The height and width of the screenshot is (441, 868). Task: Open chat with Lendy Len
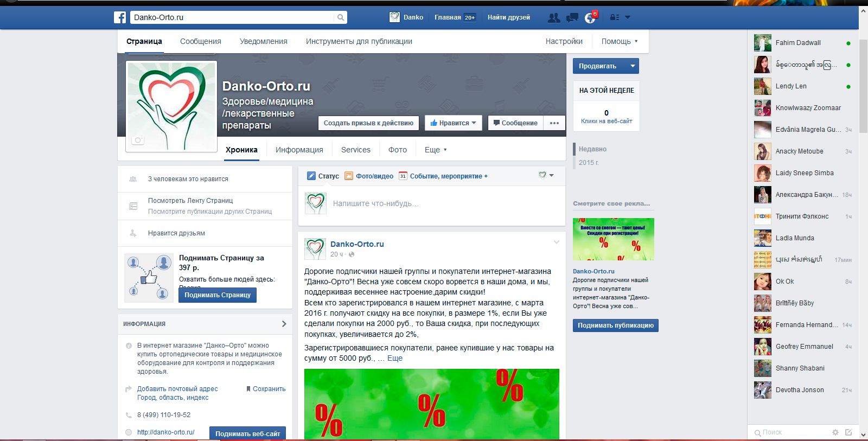pyautogui.click(x=803, y=86)
